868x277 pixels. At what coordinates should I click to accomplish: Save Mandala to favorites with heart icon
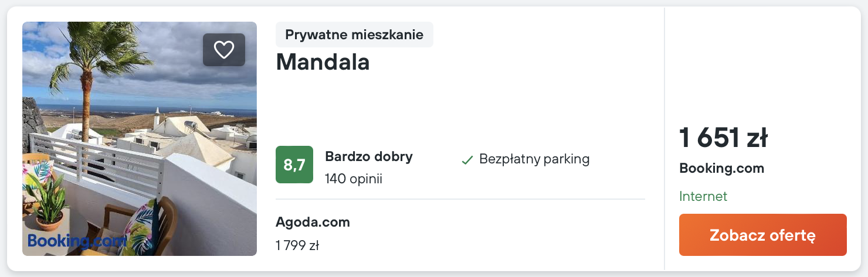[x=224, y=50]
